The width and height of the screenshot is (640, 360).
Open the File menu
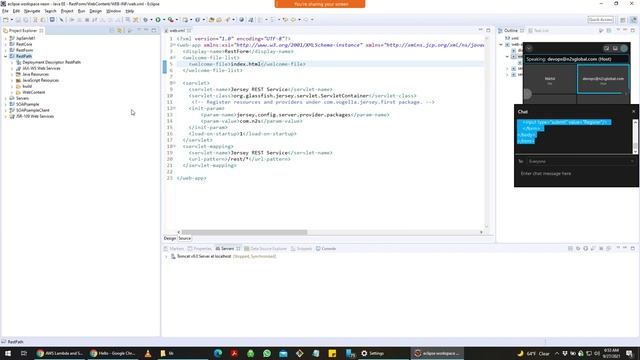coord(5,11)
